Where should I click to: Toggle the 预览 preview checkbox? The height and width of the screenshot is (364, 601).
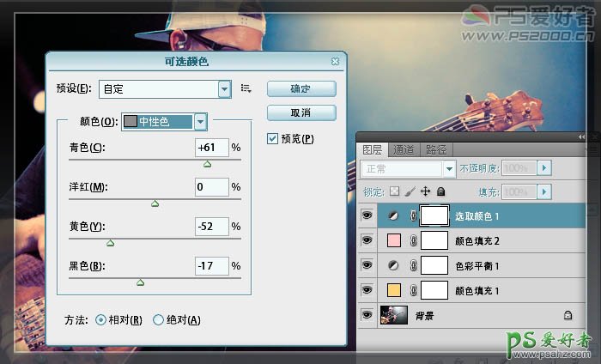pos(273,139)
